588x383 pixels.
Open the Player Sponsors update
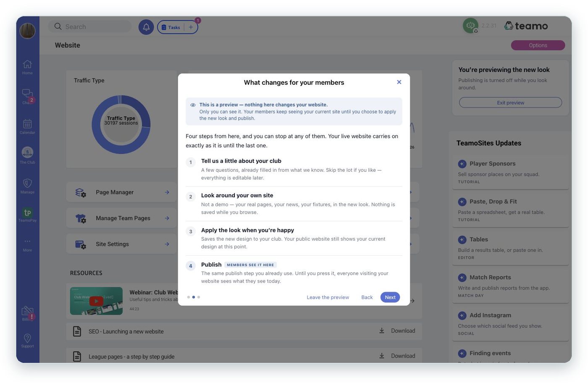pos(510,172)
